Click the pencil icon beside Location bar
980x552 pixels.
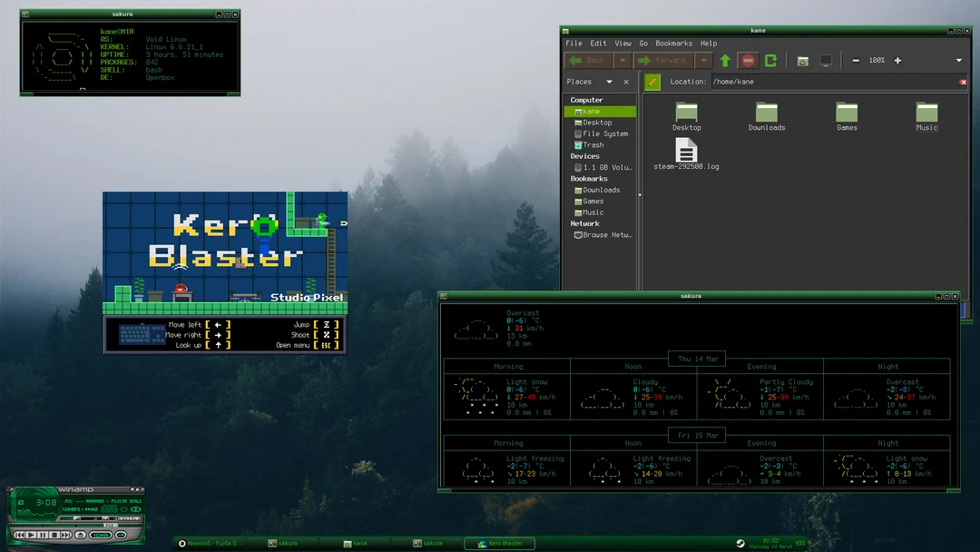coord(652,81)
